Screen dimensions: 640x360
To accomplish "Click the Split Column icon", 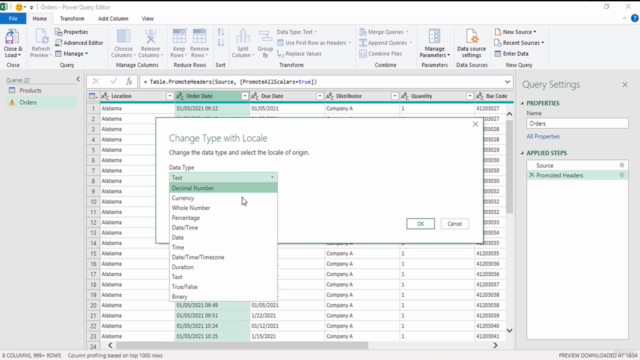I will tap(243, 37).
